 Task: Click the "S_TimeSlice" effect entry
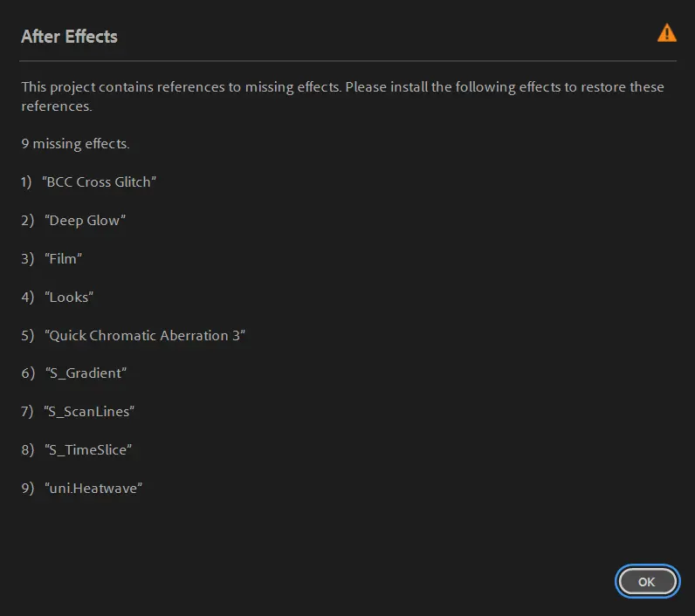[87, 450]
